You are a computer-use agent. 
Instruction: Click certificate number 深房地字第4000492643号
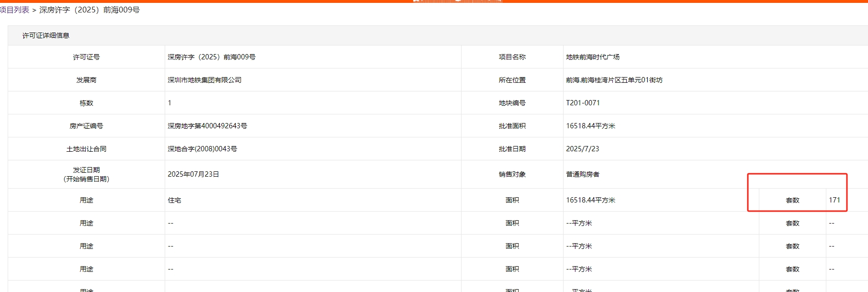tap(207, 126)
